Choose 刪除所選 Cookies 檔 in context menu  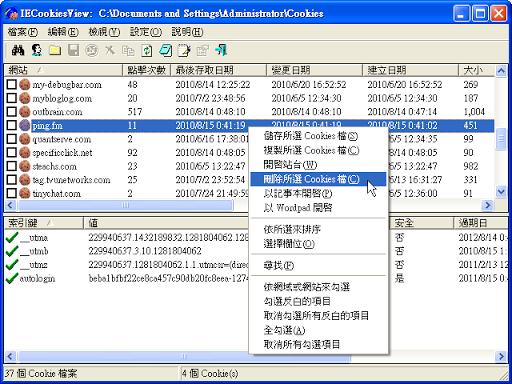tap(318, 179)
